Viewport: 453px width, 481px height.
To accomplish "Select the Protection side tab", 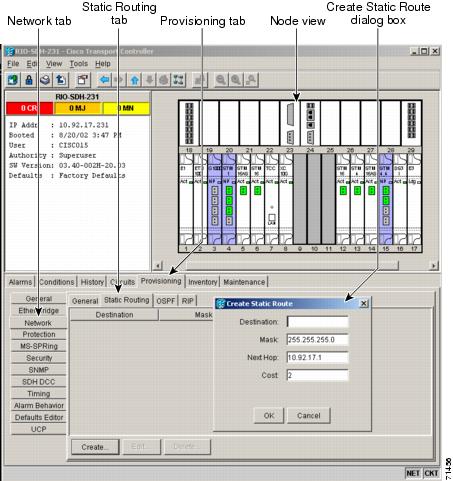I will point(39,334).
